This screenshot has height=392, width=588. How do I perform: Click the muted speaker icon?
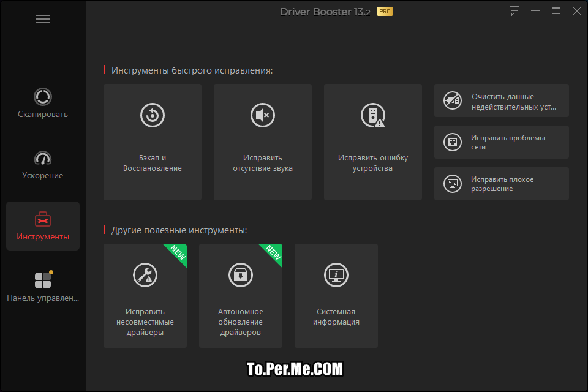point(263,115)
